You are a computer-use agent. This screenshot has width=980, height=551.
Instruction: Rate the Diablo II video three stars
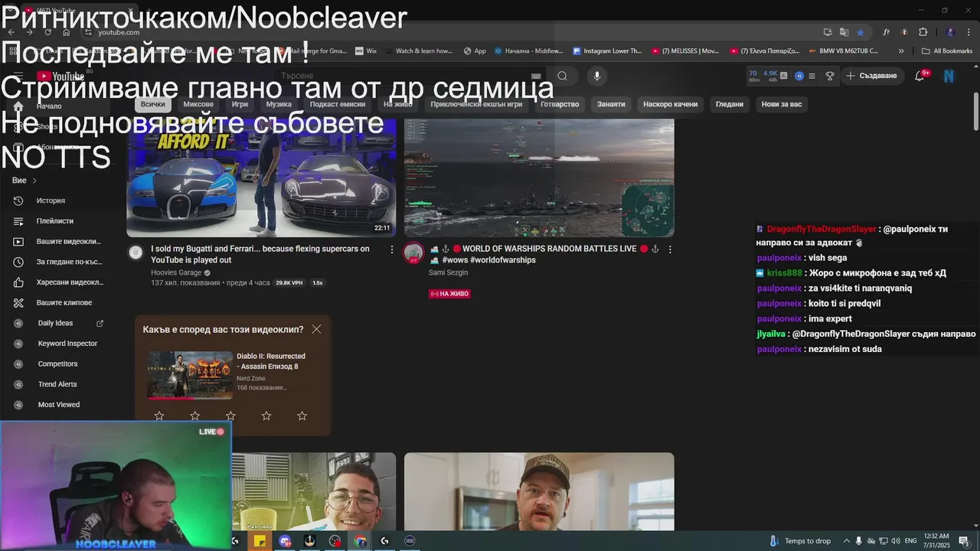(x=230, y=416)
